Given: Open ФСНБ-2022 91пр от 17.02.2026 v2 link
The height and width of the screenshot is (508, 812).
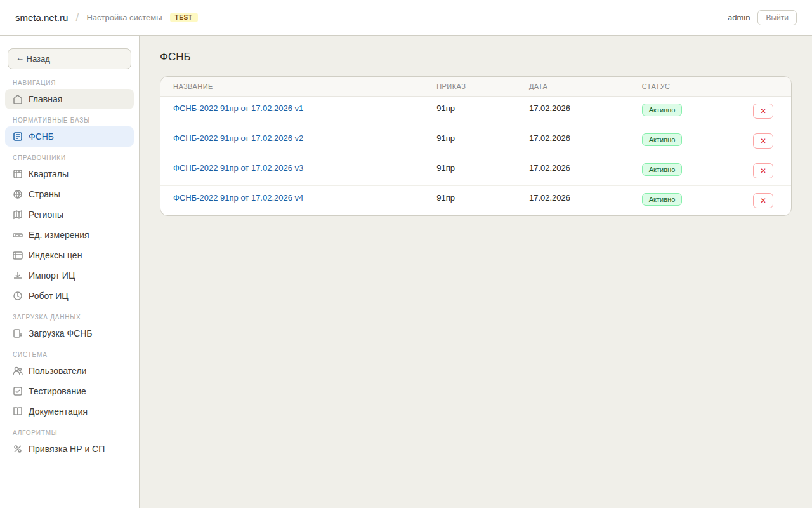Looking at the screenshot, I should click(238, 138).
